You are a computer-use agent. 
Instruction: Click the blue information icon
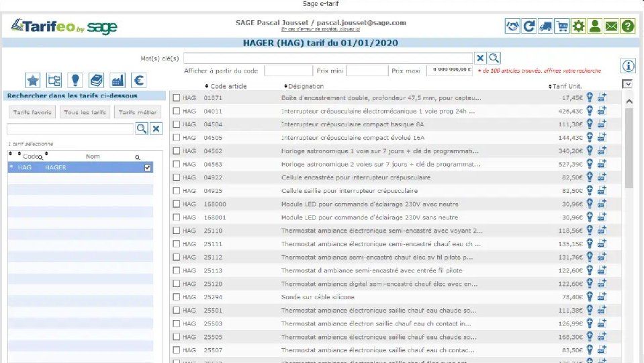coord(629,65)
